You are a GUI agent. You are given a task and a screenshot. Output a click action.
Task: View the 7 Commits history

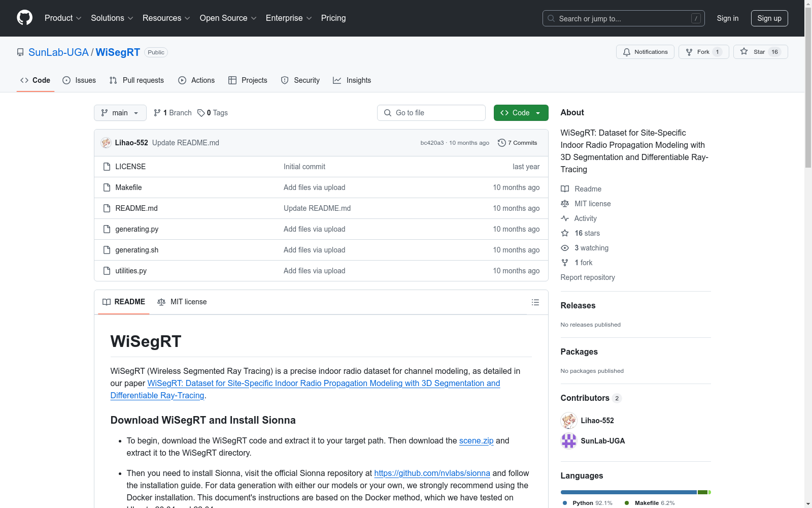pos(518,143)
